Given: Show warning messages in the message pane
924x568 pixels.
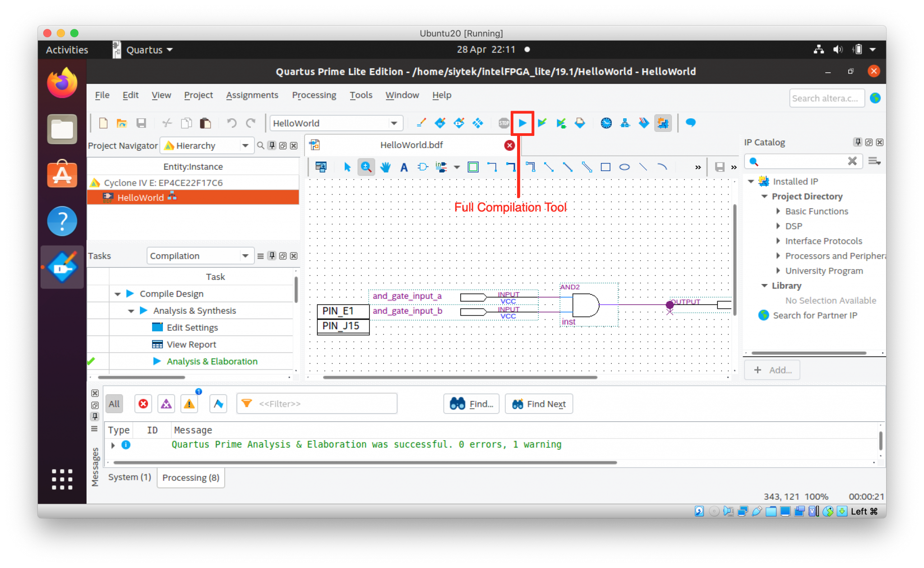Looking at the screenshot, I should pos(189,404).
